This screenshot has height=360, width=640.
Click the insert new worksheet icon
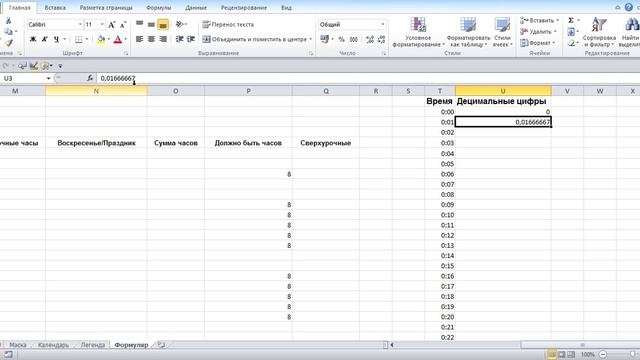click(161, 345)
